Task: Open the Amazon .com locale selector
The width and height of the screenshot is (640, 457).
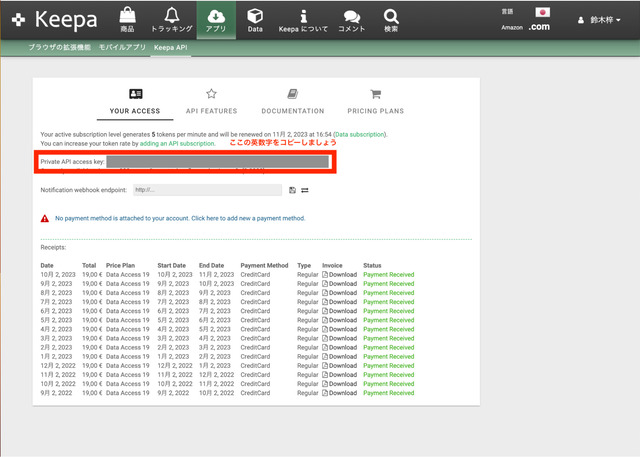Action: coord(539,27)
